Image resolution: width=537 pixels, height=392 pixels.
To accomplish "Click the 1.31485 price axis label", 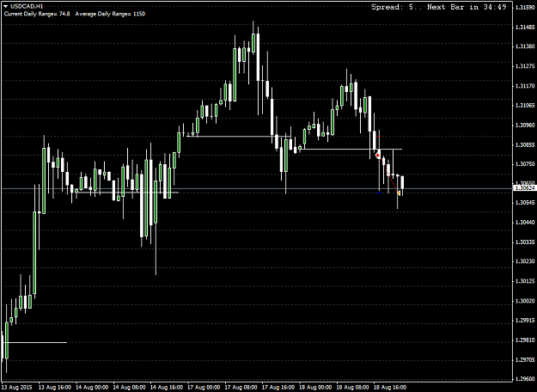I will (524, 27).
